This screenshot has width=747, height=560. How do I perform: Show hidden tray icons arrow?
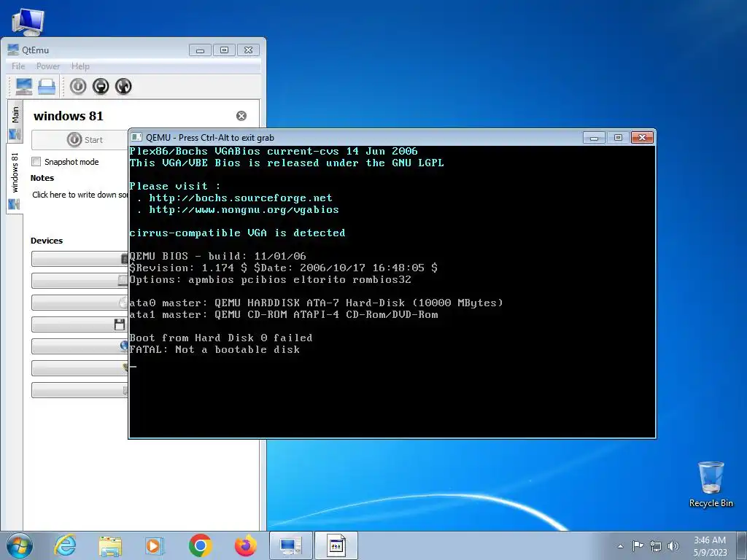[x=620, y=546]
